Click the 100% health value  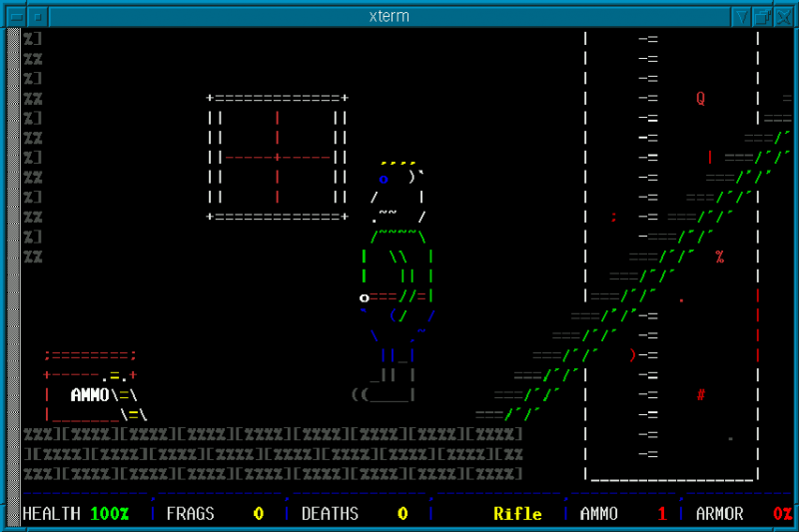coord(110,514)
